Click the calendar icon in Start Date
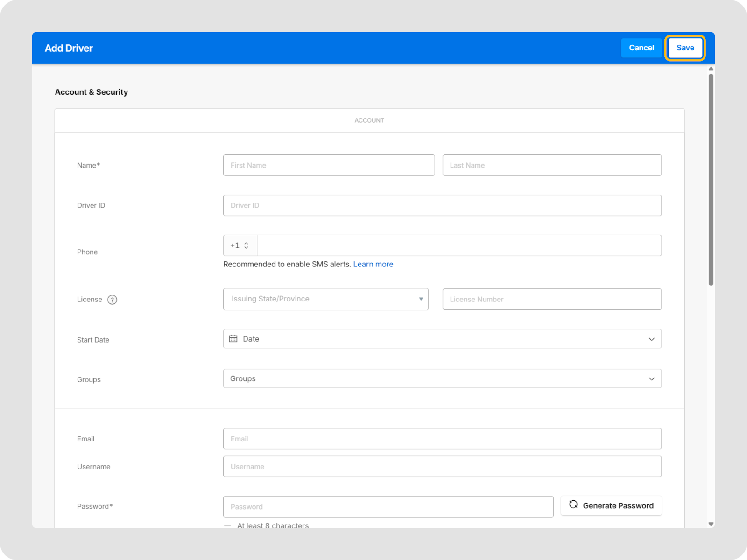747x560 pixels. click(233, 339)
